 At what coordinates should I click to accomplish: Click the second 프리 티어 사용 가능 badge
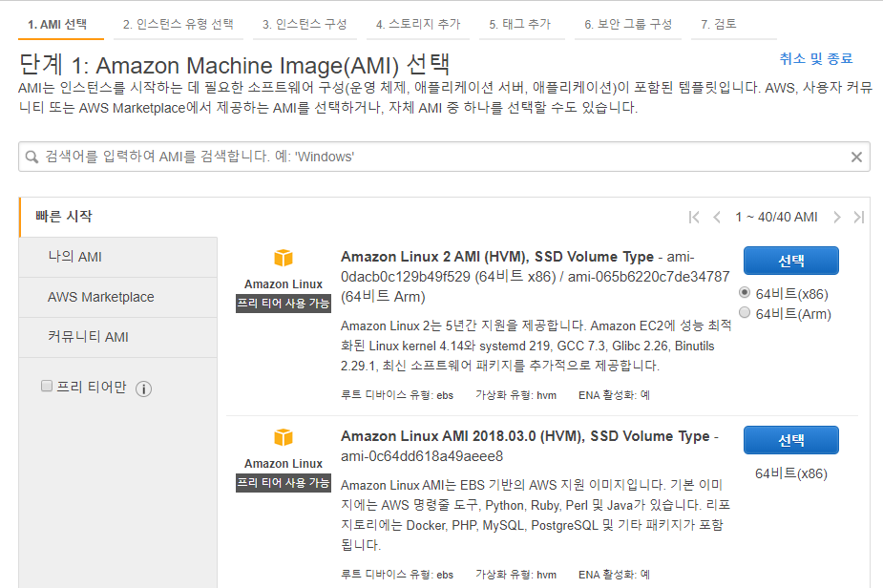(284, 483)
